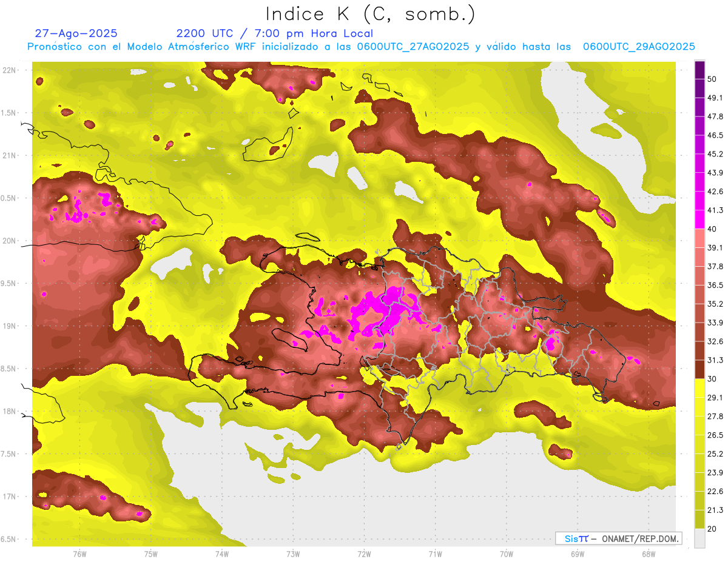Click the "Indice K (C, somb.)" chart title
The width and height of the screenshot is (728, 562).
click(370, 14)
